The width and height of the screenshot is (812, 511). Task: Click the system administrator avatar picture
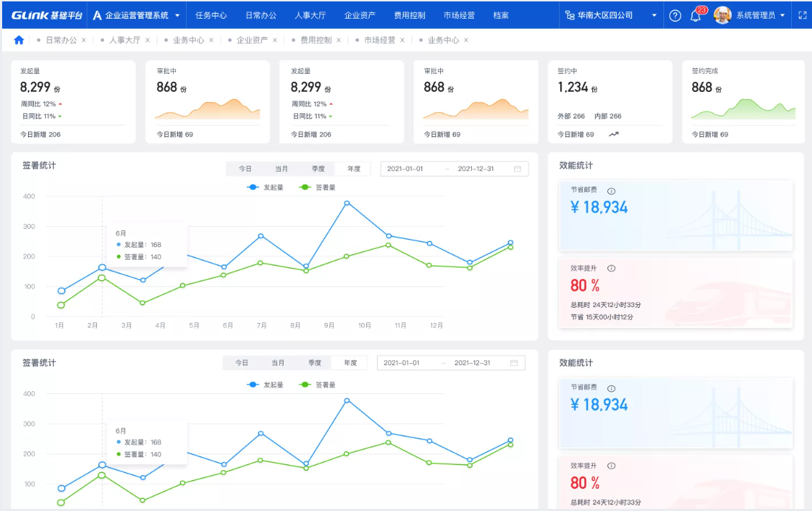click(722, 15)
